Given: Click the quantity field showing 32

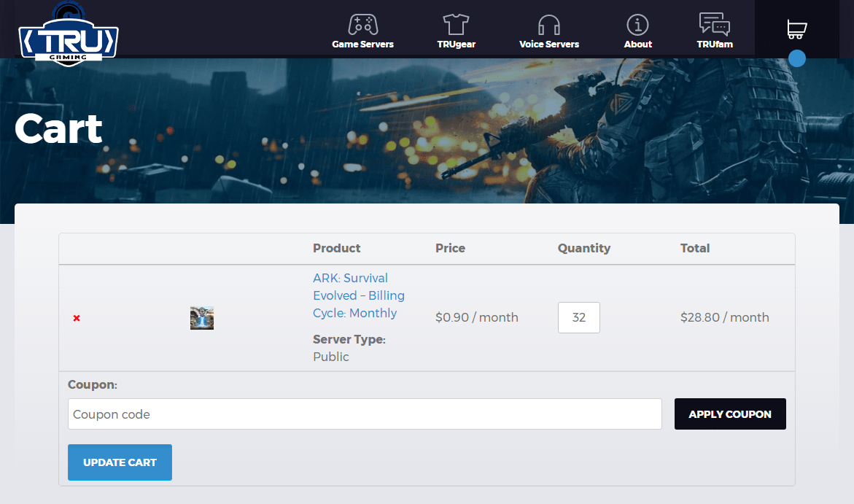Looking at the screenshot, I should (579, 318).
